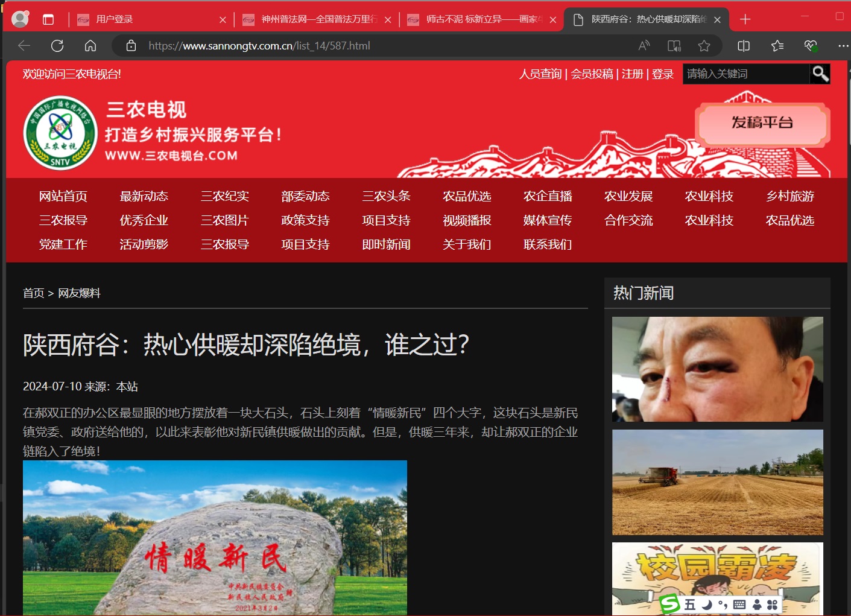The height and width of the screenshot is (616, 851).
Task: Open the favorites list icon
Action: pos(777,46)
